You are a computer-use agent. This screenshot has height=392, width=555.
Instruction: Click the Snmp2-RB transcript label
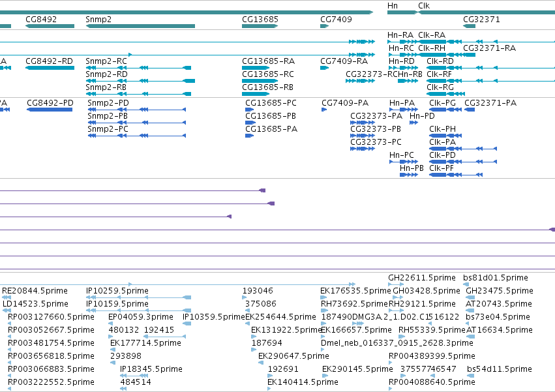tap(106, 87)
